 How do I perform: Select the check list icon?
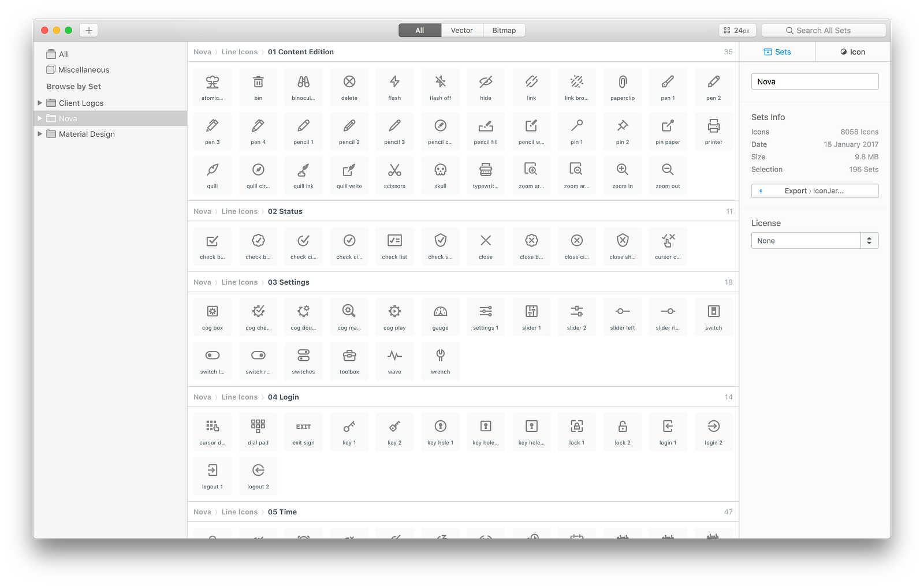[395, 246]
